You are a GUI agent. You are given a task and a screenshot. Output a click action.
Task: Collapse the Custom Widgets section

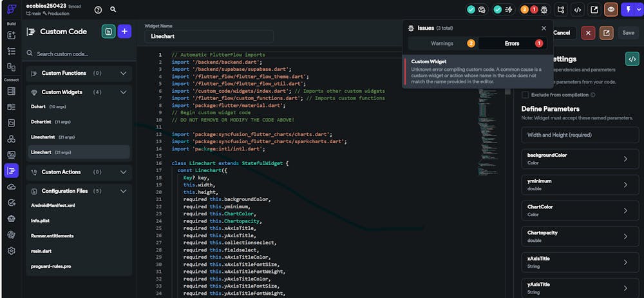(x=124, y=92)
